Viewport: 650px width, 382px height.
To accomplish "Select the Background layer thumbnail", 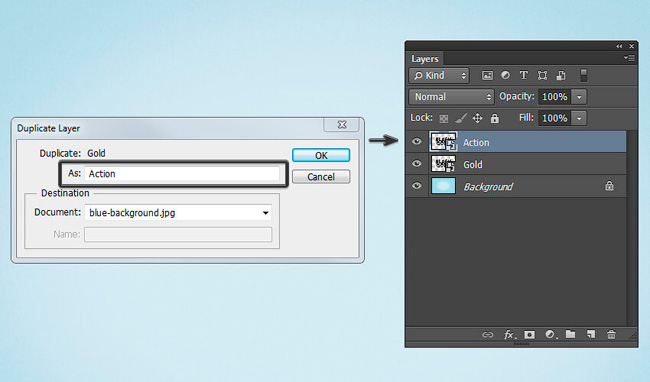I will (443, 186).
